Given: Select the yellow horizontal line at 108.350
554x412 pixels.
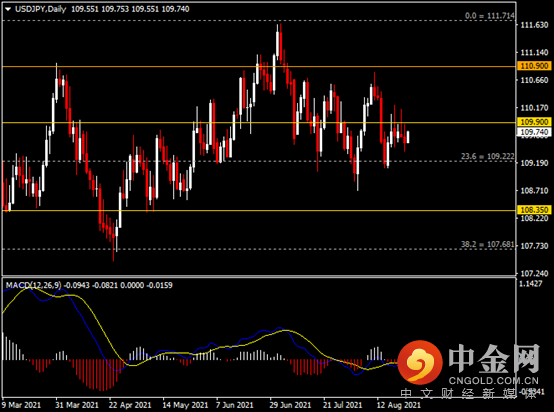Looking at the screenshot, I should click(259, 211).
